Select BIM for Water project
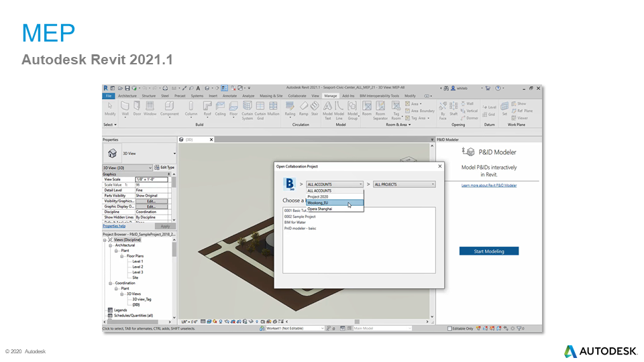 [295, 223]
